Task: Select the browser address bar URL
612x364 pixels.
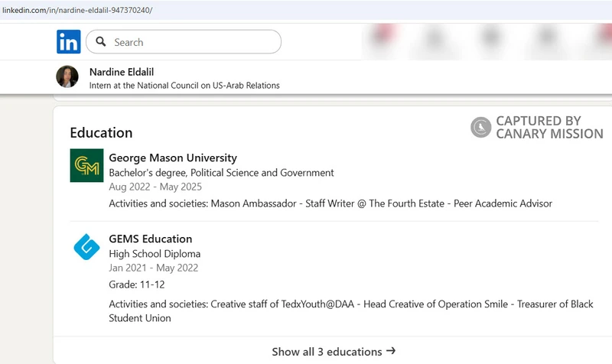Action: point(77,10)
